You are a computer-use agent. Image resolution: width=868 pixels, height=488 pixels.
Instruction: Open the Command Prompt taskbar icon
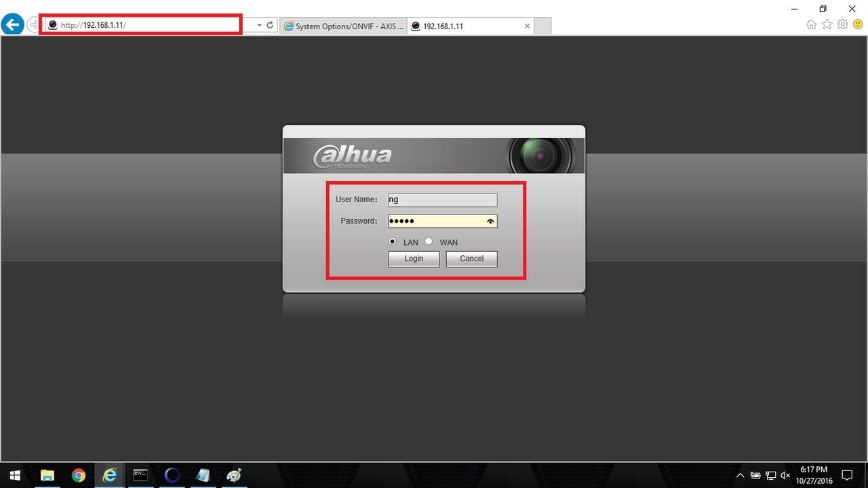click(x=140, y=475)
